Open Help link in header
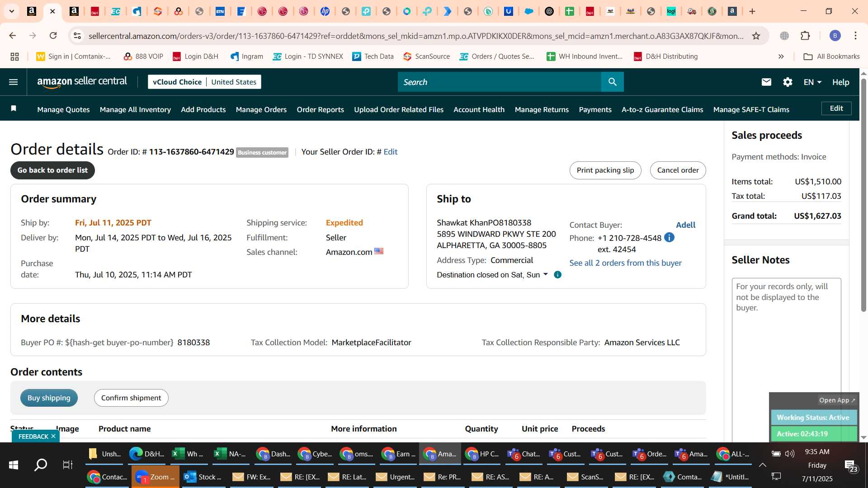 point(840,82)
